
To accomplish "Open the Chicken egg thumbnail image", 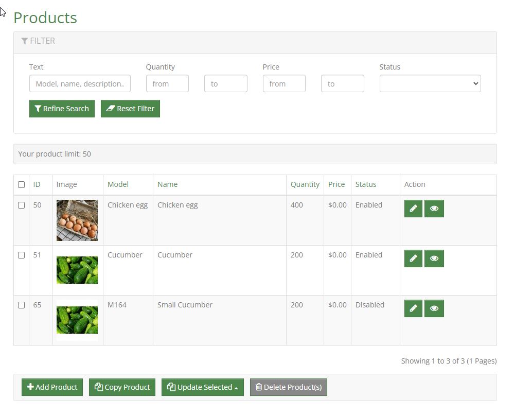I will (77, 220).
